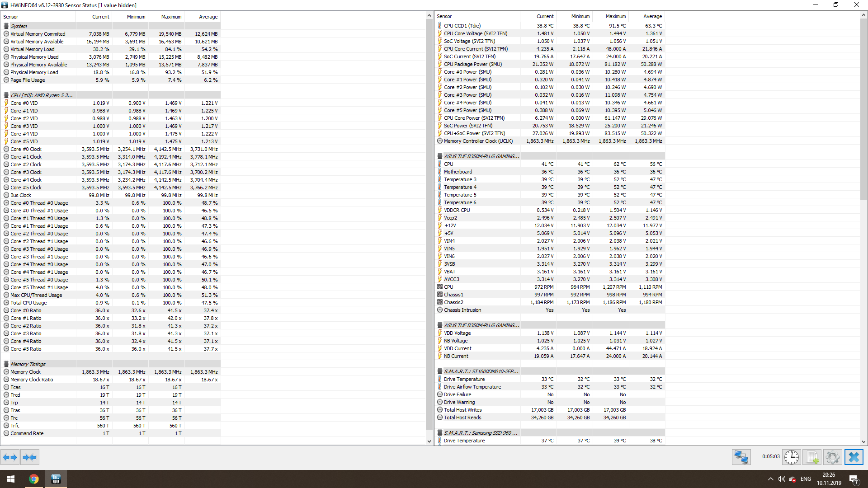Open the network remote monitoring icon

(x=741, y=457)
